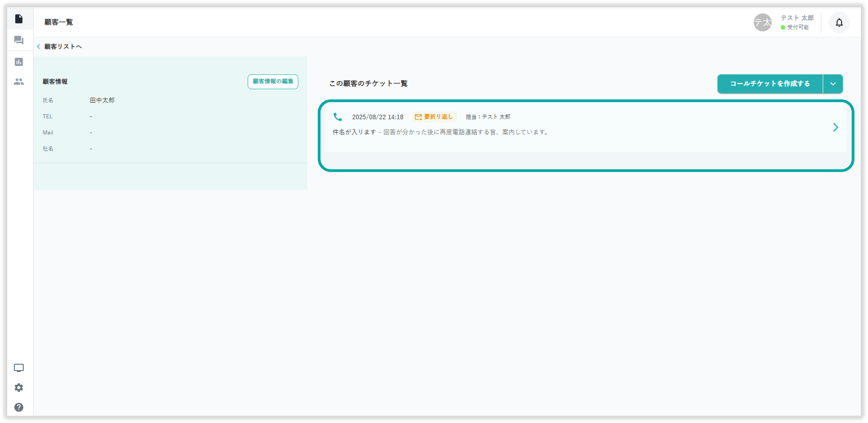Image resolution: width=868 pixels, height=423 pixels.
Task: Open the settings gear icon
Action: (19, 388)
